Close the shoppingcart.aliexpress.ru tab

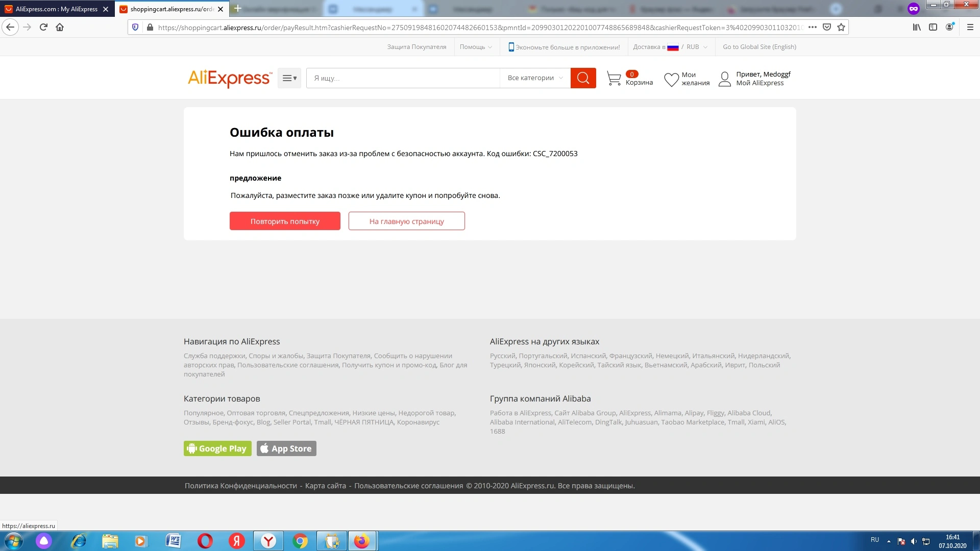220,9
